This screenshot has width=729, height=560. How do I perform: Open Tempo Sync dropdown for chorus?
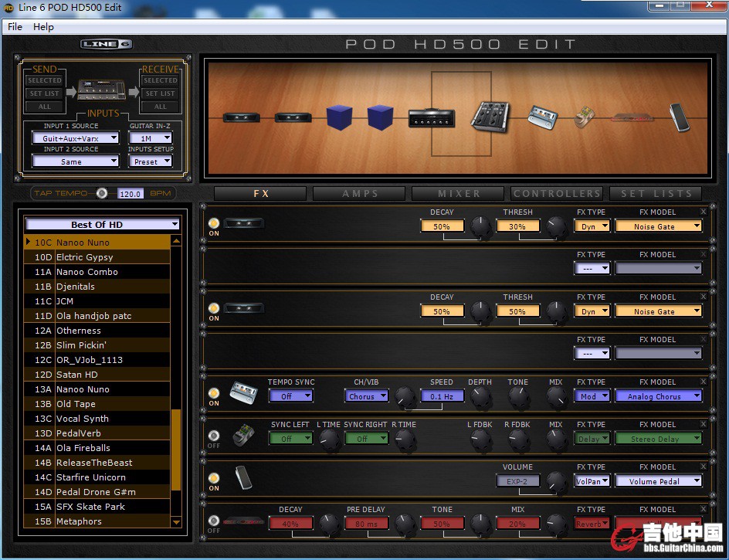[x=291, y=396]
